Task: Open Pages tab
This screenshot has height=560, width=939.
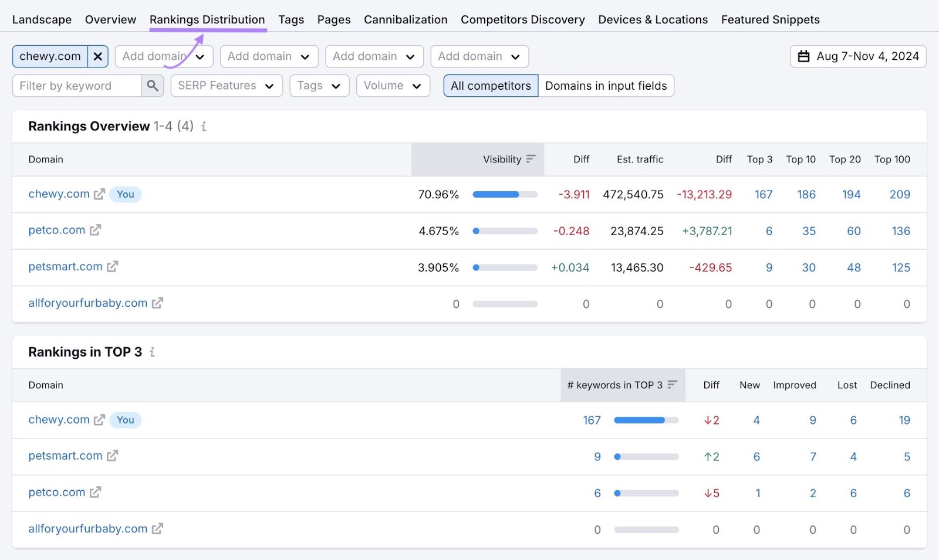Action: (x=334, y=19)
